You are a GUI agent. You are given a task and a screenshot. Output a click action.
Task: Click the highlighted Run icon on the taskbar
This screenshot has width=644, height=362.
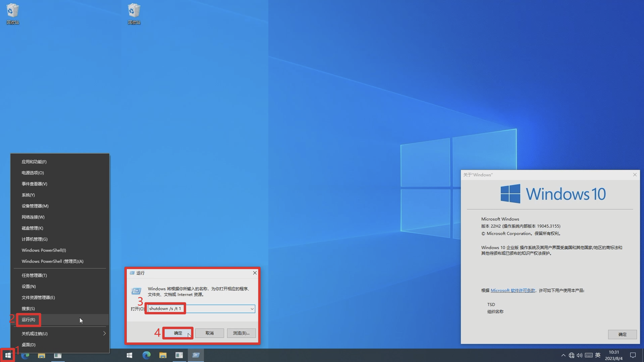[x=196, y=355]
